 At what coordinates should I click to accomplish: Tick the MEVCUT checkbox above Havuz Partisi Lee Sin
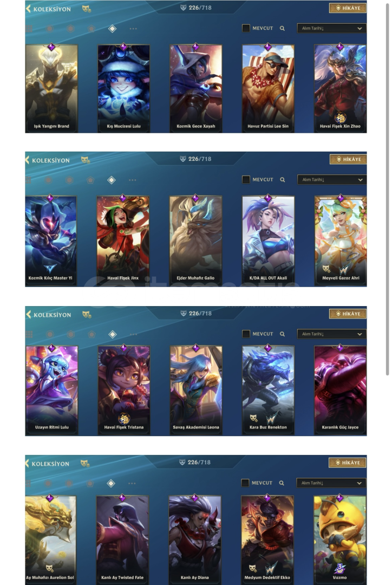pos(246,28)
